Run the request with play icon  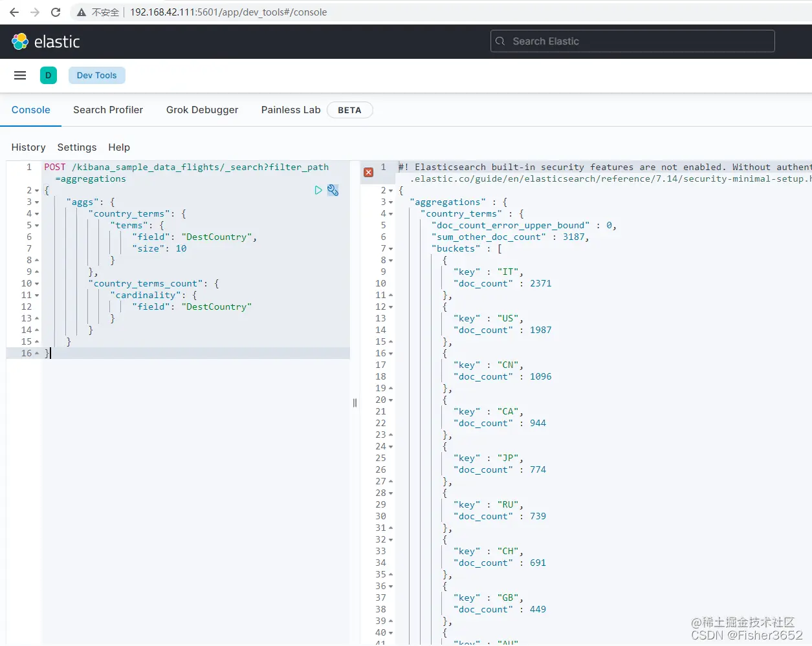[318, 190]
